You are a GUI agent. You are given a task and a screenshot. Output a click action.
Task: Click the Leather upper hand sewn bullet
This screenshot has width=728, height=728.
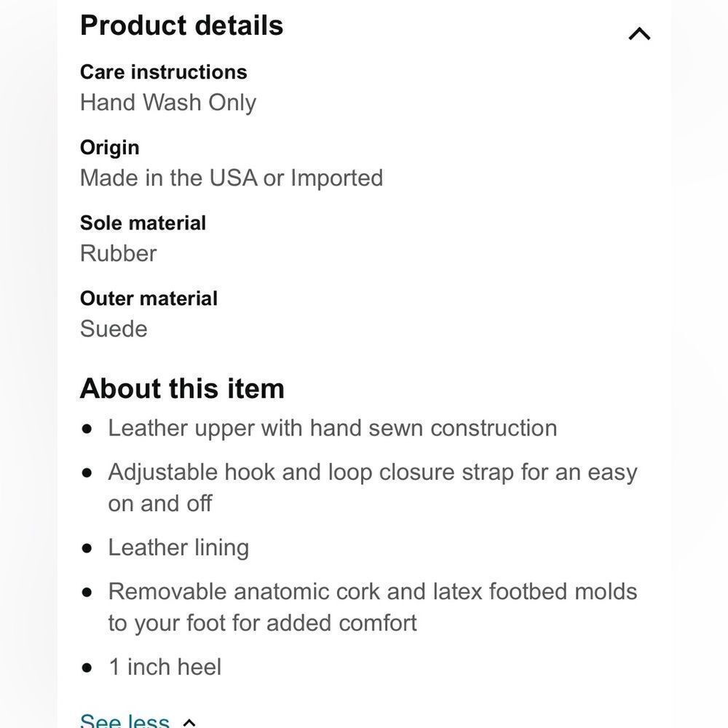coord(332,428)
